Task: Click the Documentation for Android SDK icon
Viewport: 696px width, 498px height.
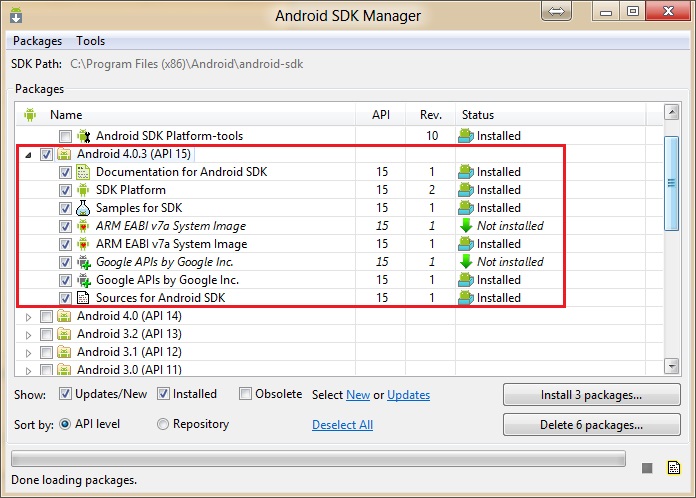Action: click(83, 172)
